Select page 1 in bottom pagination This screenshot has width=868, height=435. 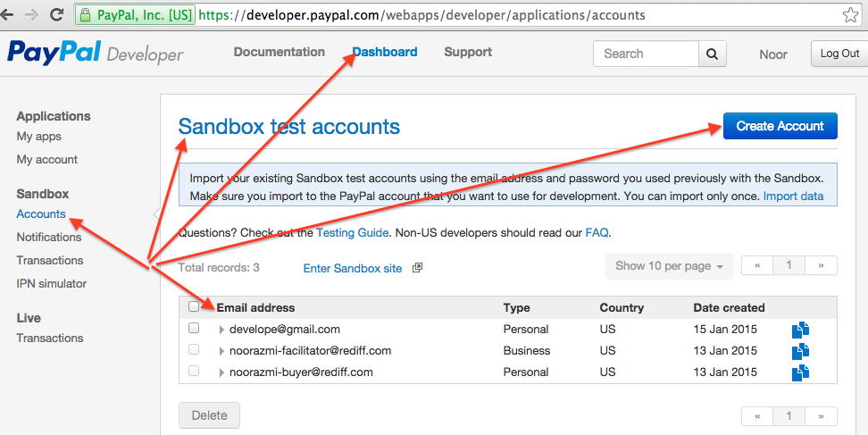click(x=789, y=416)
